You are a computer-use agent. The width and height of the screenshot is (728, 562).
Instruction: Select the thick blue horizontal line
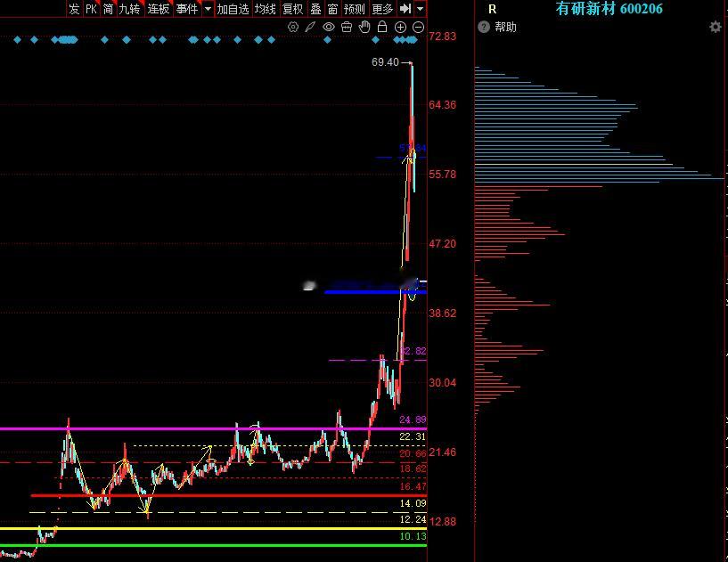[375, 292]
